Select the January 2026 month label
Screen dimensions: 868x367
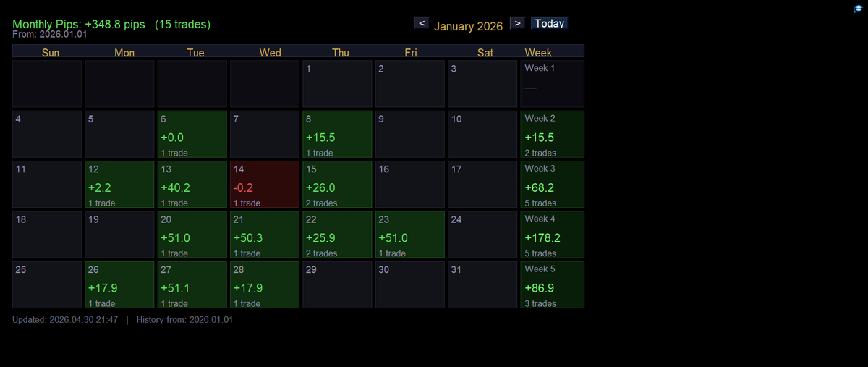pos(468,26)
